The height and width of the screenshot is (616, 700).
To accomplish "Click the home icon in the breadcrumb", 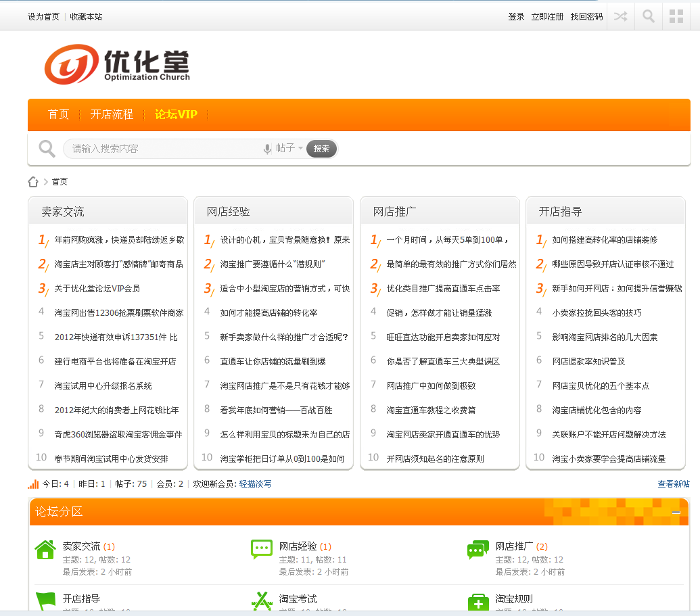I will (32, 181).
